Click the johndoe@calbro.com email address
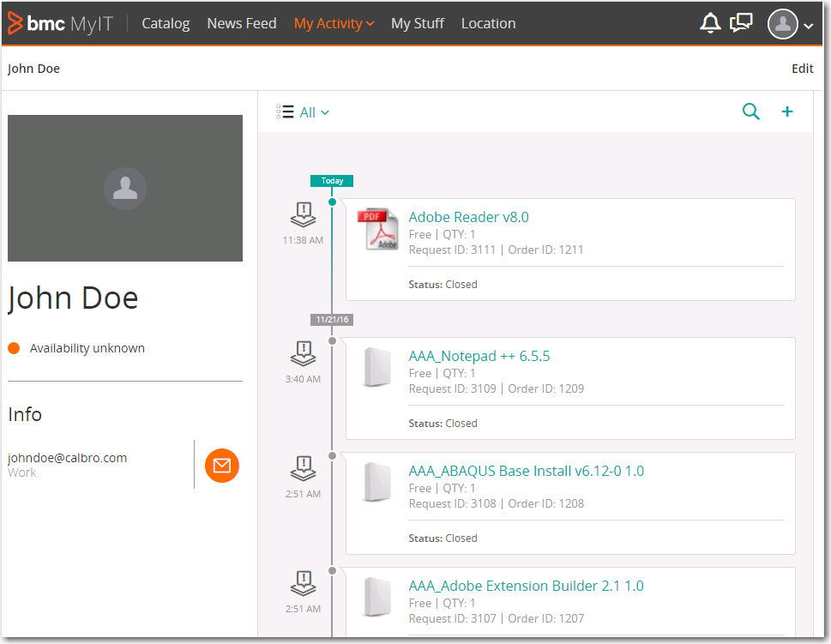Viewport: 831px width, 644px height. click(67, 458)
